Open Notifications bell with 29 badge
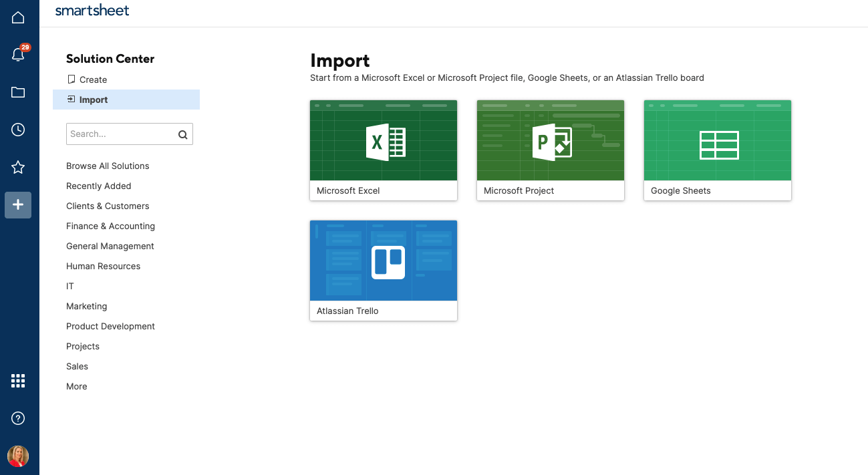Viewport: 868px width, 475px height. [19, 54]
